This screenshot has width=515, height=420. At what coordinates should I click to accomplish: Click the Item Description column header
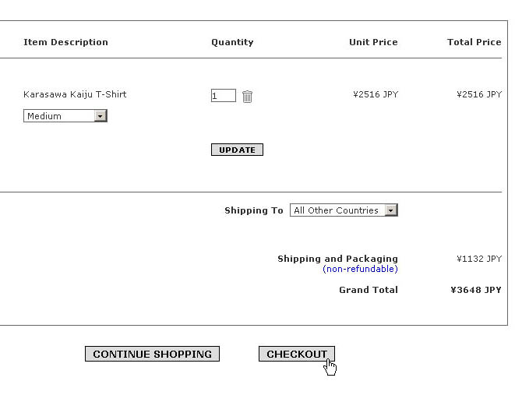(x=65, y=42)
